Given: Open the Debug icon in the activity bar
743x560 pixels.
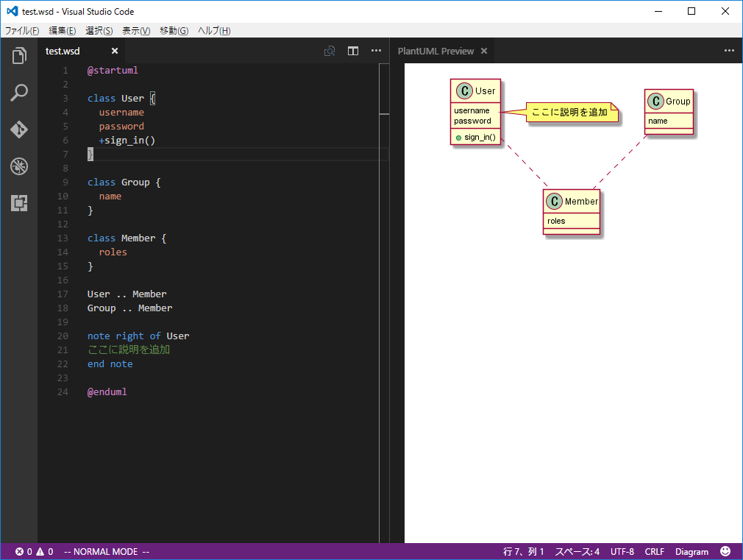Looking at the screenshot, I should [x=19, y=166].
